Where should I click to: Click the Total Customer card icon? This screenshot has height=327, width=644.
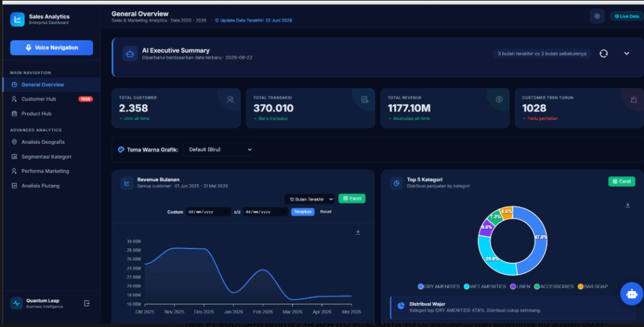[x=230, y=99]
